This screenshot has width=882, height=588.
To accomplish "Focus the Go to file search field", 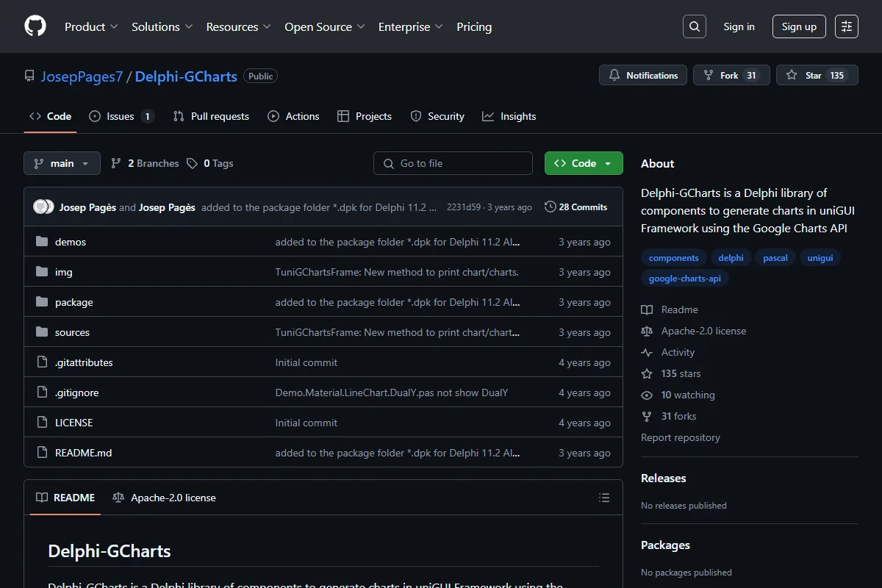I will tap(453, 163).
